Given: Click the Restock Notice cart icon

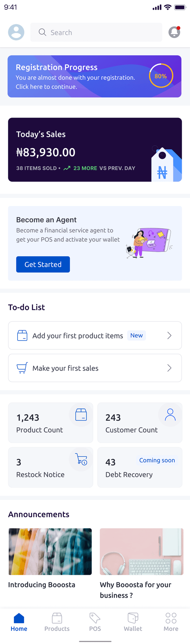Looking at the screenshot, I should coord(81,459).
